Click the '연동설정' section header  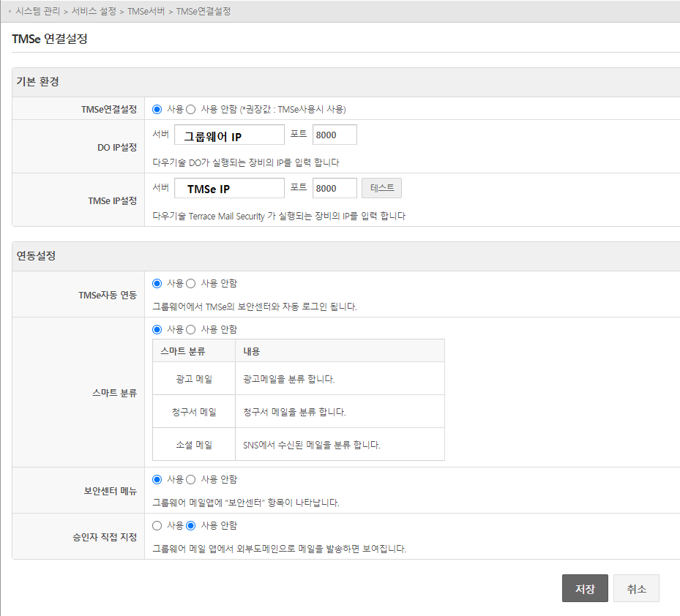click(x=346, y=256)
